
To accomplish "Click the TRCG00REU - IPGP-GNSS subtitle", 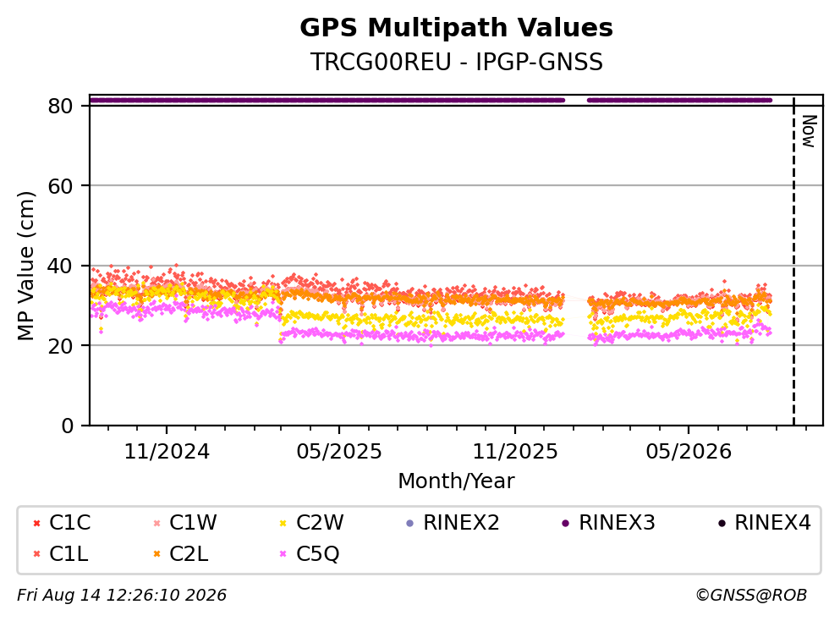I will pyautogui.click(x=457, y=62).
